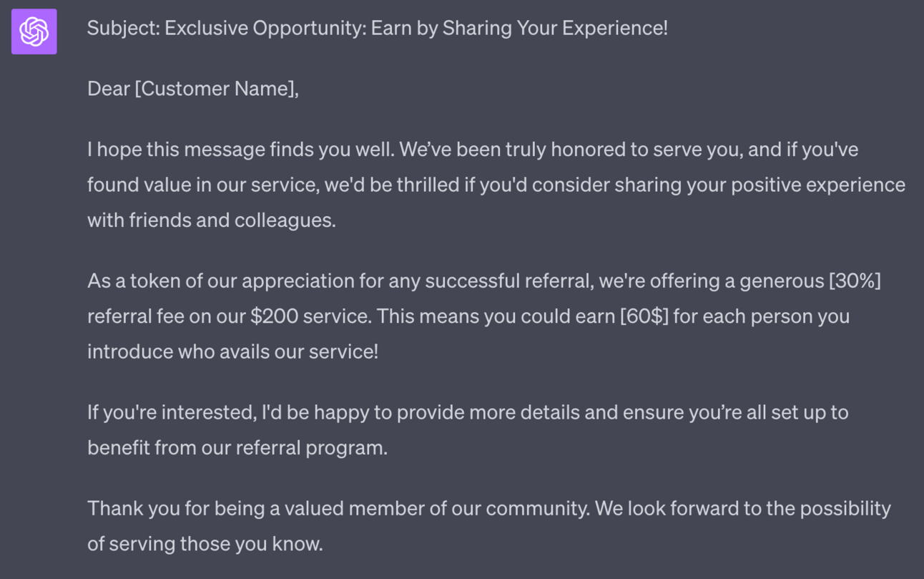The height and width of the screenshot is (579, 924).
Task: Click "benefit from our referral program." line
Action: point(237,447)
